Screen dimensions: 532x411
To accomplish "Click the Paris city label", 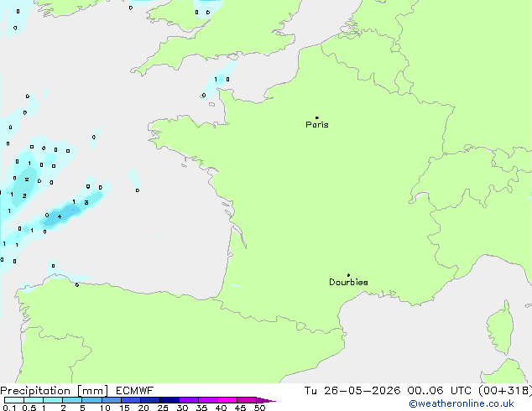I will (x=317, y=125).
